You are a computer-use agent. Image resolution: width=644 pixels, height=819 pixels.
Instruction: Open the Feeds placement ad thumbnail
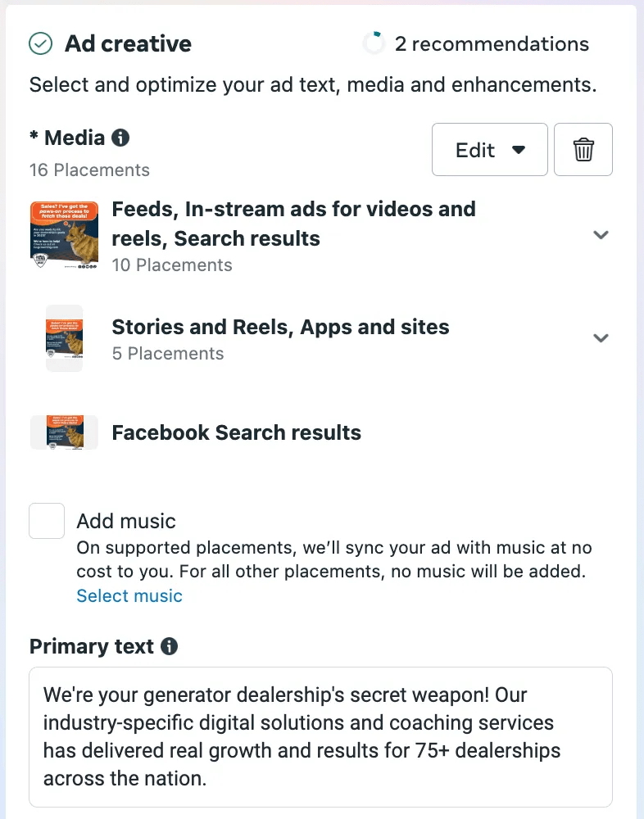(x=64, y=235)
